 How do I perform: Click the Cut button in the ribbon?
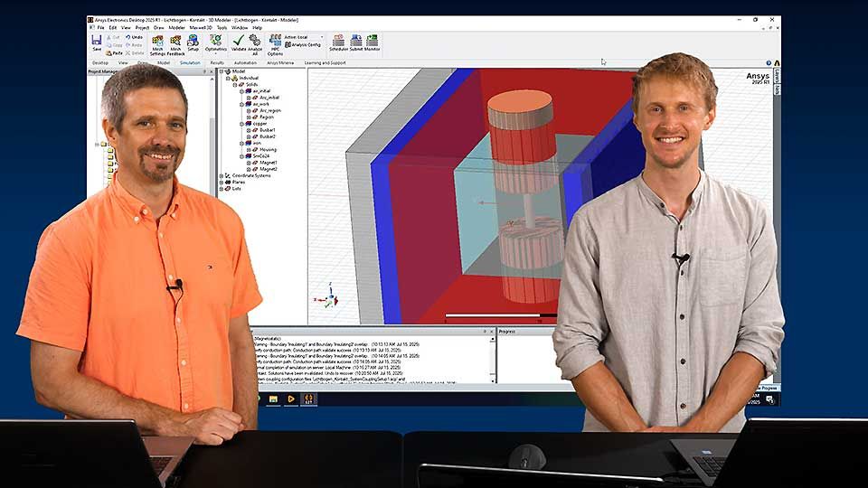click(114, 37)
